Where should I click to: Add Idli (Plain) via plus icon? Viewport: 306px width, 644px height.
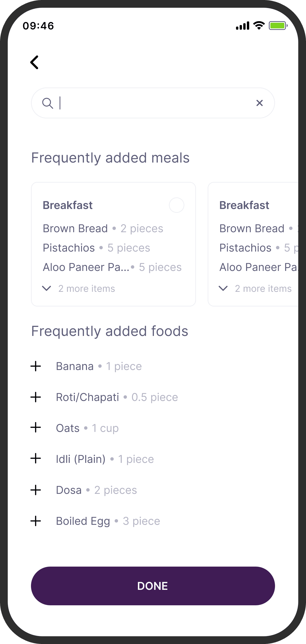(x=36, y=459)
